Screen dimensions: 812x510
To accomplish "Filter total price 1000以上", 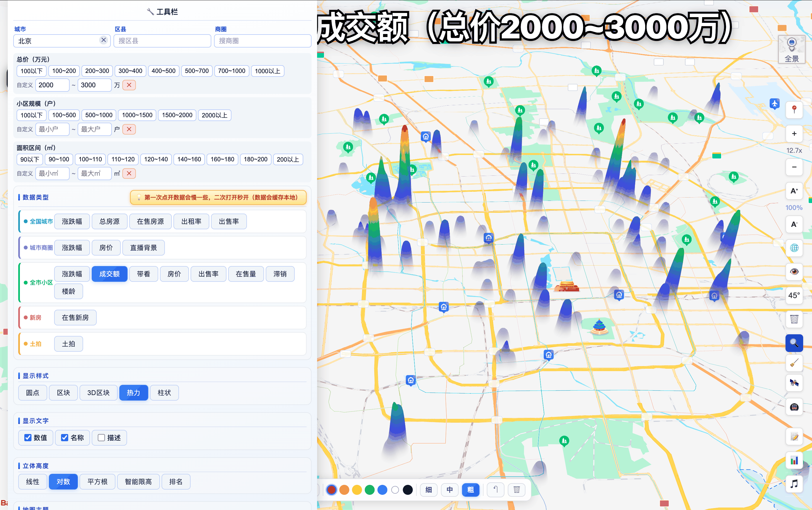I will pyautogui.click(x=268, y=71).
